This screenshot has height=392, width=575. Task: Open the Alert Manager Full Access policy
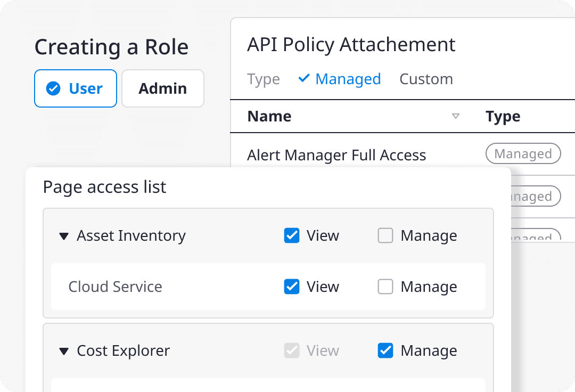tap(336, 155)
